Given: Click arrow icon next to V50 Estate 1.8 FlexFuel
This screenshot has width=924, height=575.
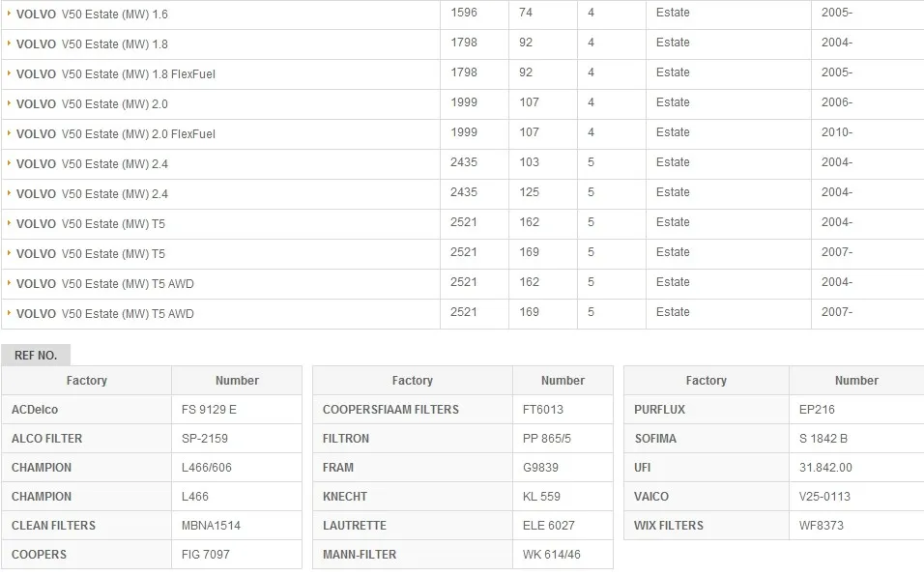Looking at the screenshot, I should pos(9,73).
